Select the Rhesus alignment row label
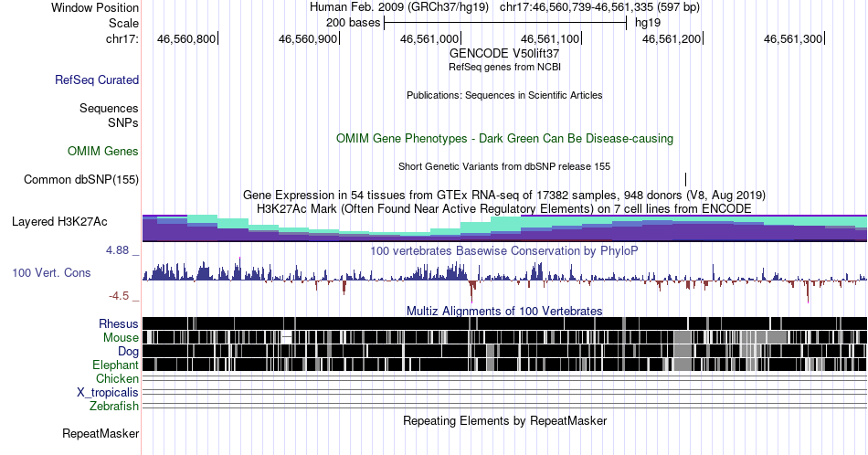The width and height of the screenshot is (868, 455). 119,323
